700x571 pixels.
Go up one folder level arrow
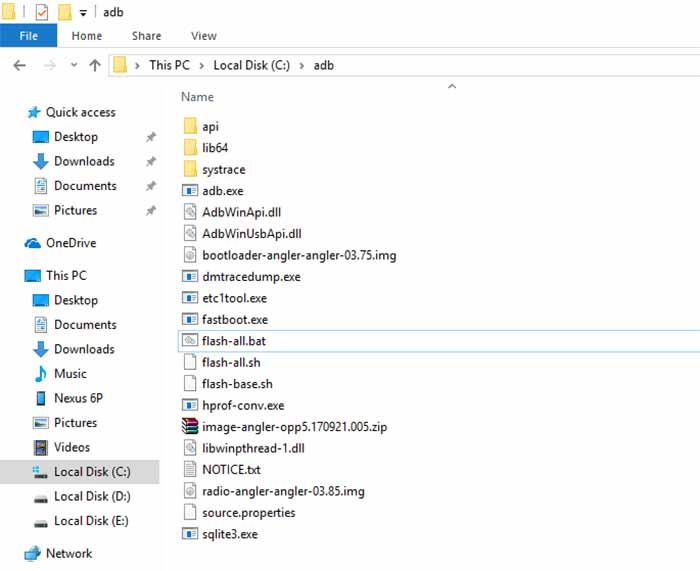point(95,66)
